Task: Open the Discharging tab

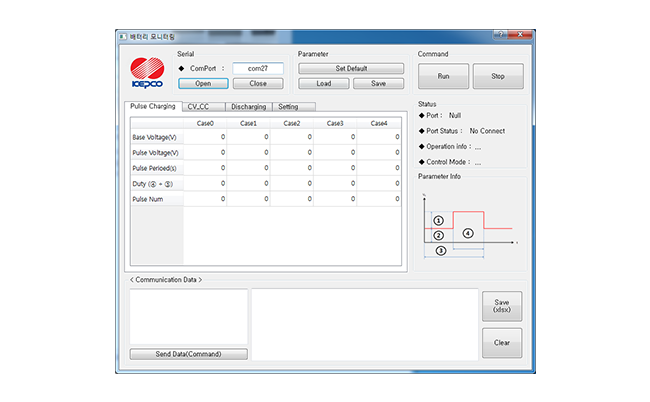Action: pos(247,106)
